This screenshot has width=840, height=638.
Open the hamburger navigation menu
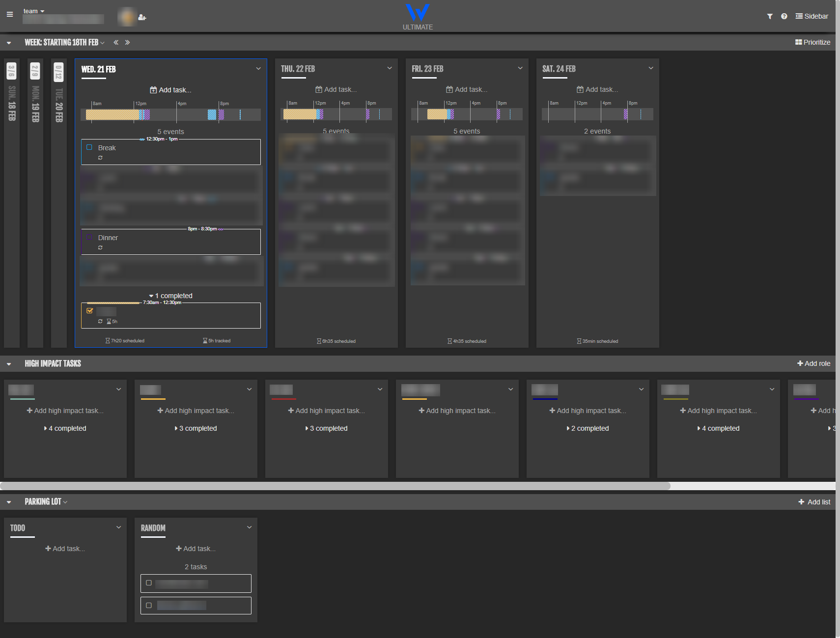tap(9, 15)
